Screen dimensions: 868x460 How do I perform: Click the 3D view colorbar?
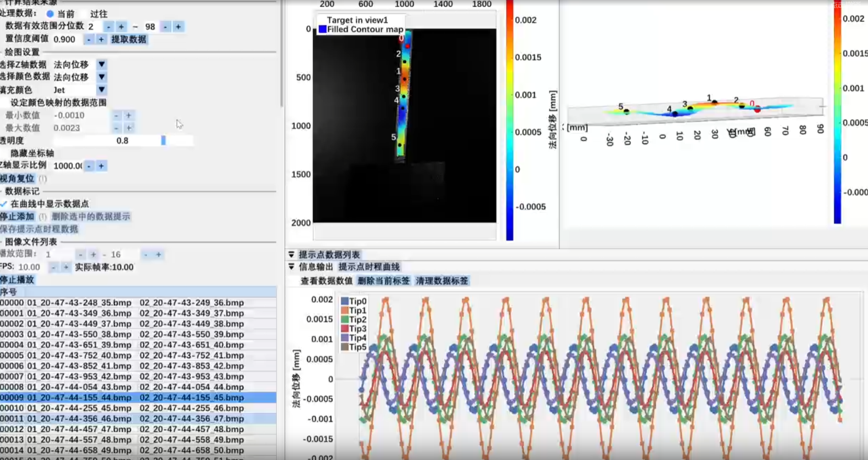point(838,111)
